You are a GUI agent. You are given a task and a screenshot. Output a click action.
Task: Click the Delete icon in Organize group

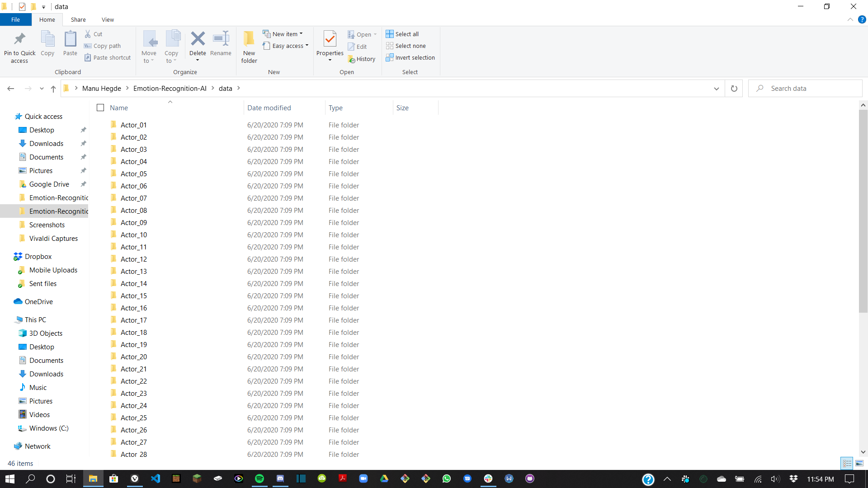point(198,39)
